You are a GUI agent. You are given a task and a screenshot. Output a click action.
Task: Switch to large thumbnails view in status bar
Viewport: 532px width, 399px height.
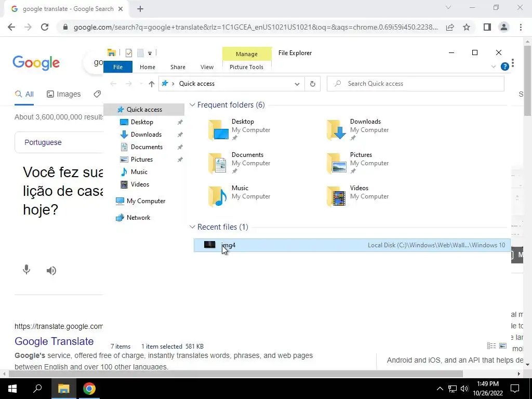(503, 345)
